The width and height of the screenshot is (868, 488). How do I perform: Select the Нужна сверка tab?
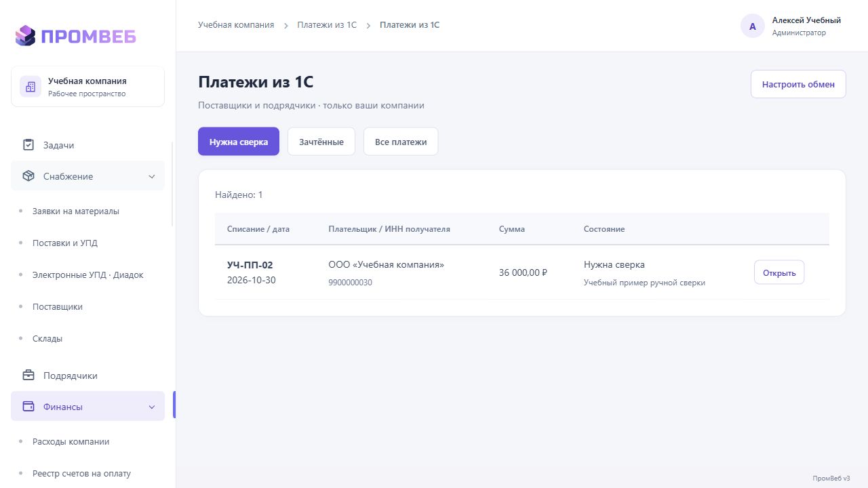pos(239,142)
